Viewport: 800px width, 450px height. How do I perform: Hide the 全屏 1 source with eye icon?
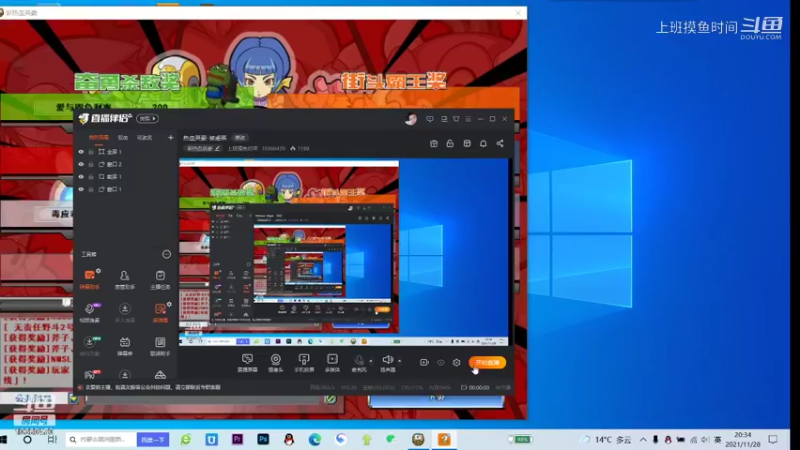tap(81, 152)
